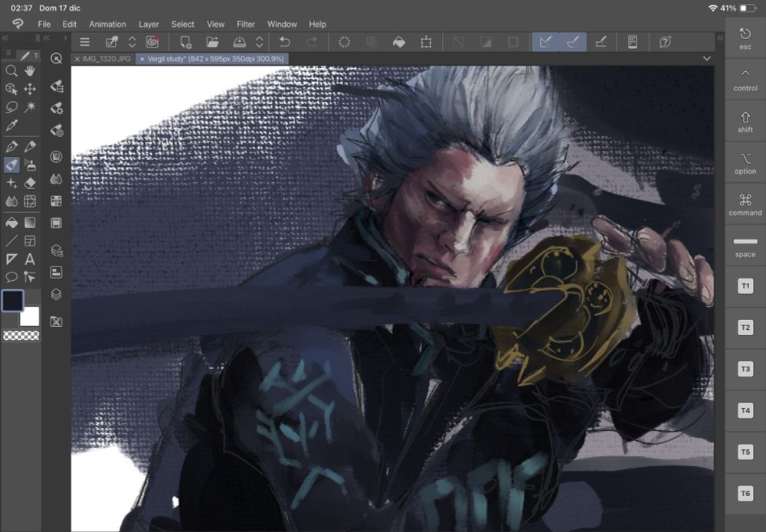Select the Eraser tool

point(30,183)
